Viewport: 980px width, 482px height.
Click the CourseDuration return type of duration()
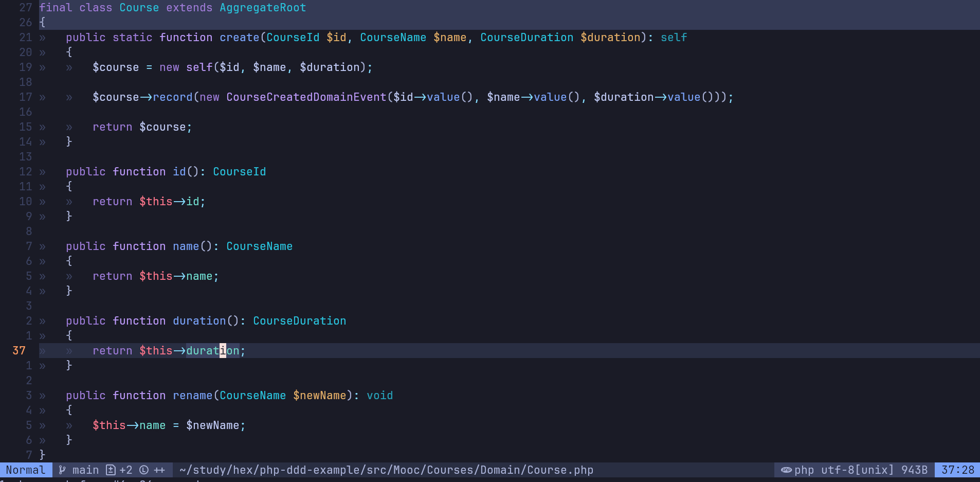coord(299,320)
